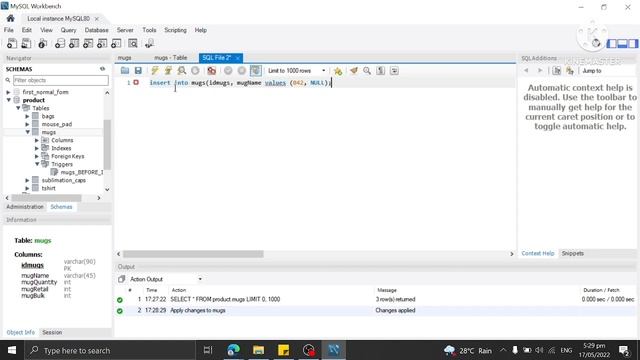Screen dimensions: 640x360
Task: Open the Query menu
Action: [x=68, y=30]
